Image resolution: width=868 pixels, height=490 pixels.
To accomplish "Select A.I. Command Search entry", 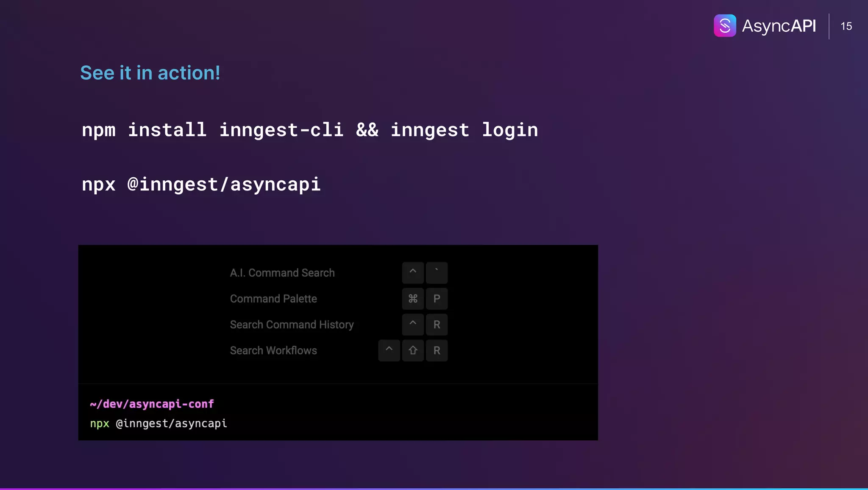I will pos(282,273).
